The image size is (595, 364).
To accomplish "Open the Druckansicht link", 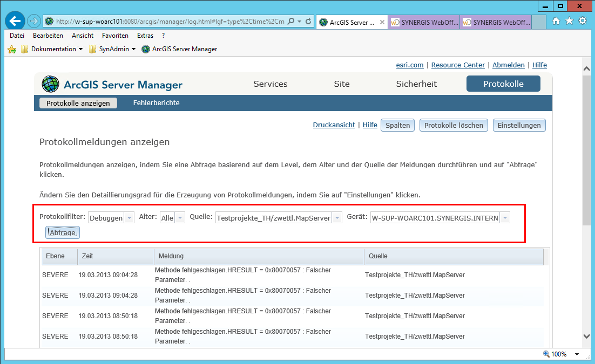I will click(x=334, y=125).
